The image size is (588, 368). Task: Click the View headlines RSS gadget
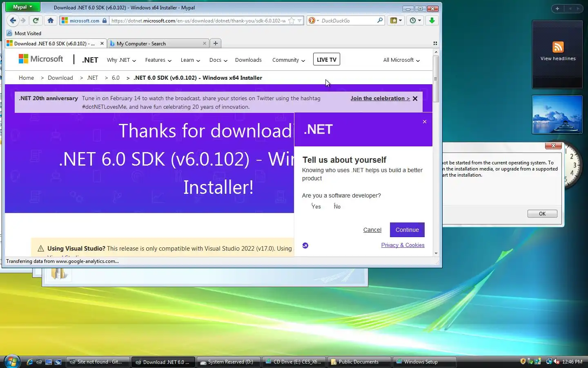557,54
